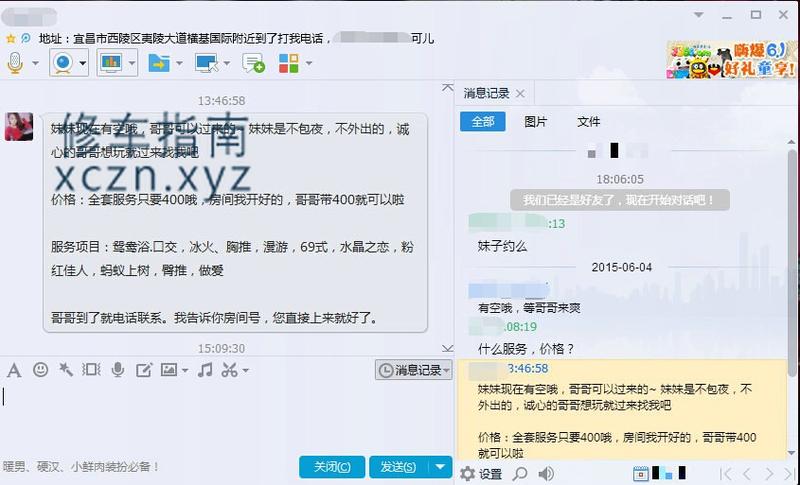Expand the screenshot scissors dropdown arrow
Image resolution: width=800 pixels, height=485 pixels.
(246, 371)
